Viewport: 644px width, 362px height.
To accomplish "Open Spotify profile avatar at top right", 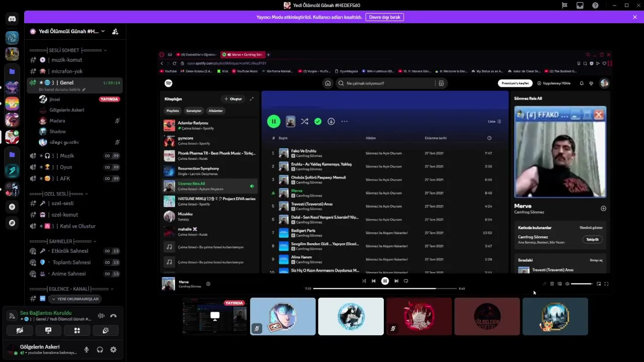I will coord(604,83).
